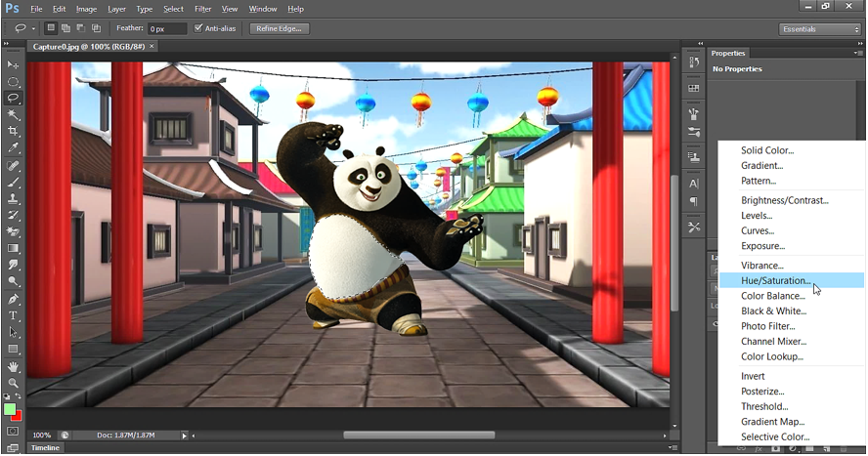Open the foreground color swatch
Screen dimensions: 868x456
[10, 409]
